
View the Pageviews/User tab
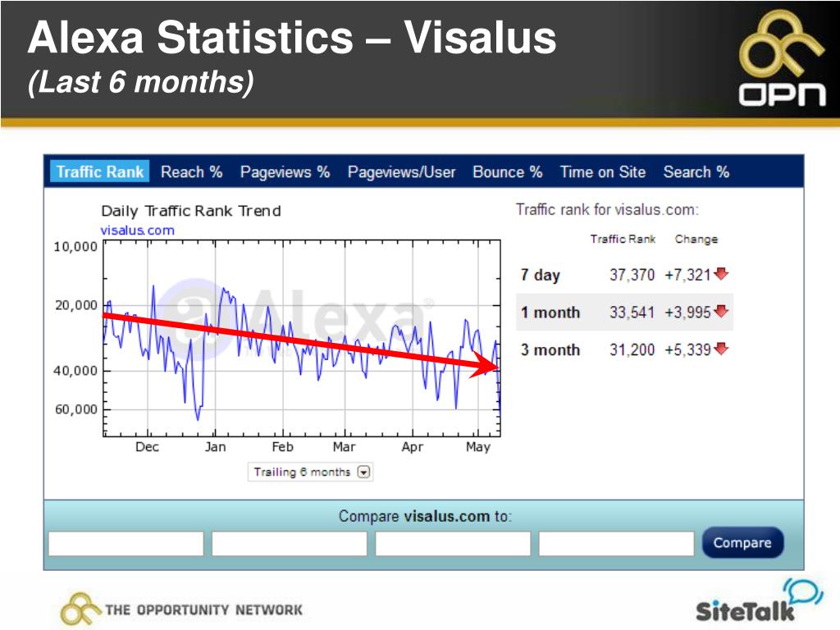(401, 172)
